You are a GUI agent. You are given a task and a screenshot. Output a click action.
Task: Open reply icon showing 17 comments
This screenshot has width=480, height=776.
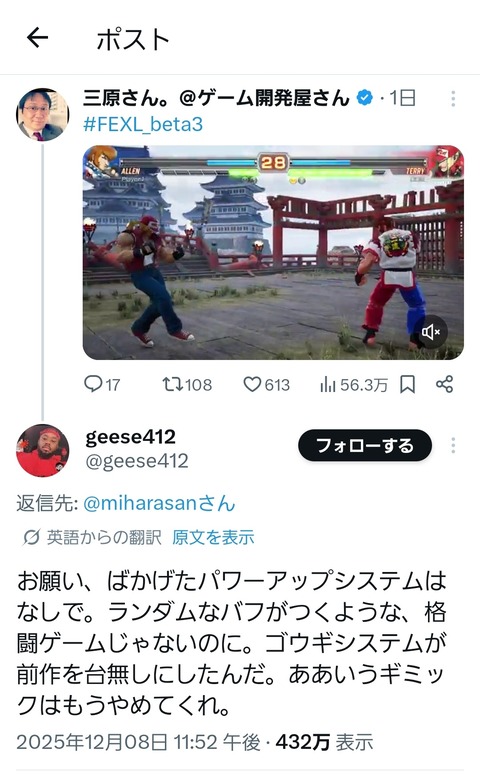coord(93,384)
